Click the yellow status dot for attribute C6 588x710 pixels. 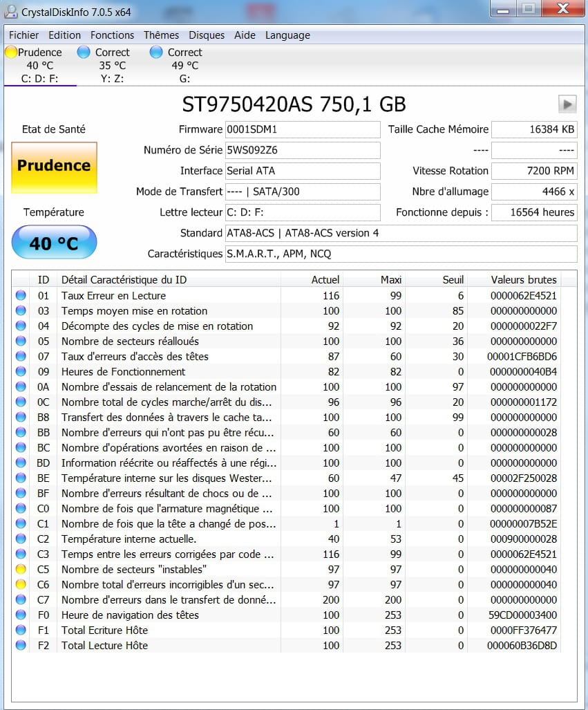click(x=21, y=584)
